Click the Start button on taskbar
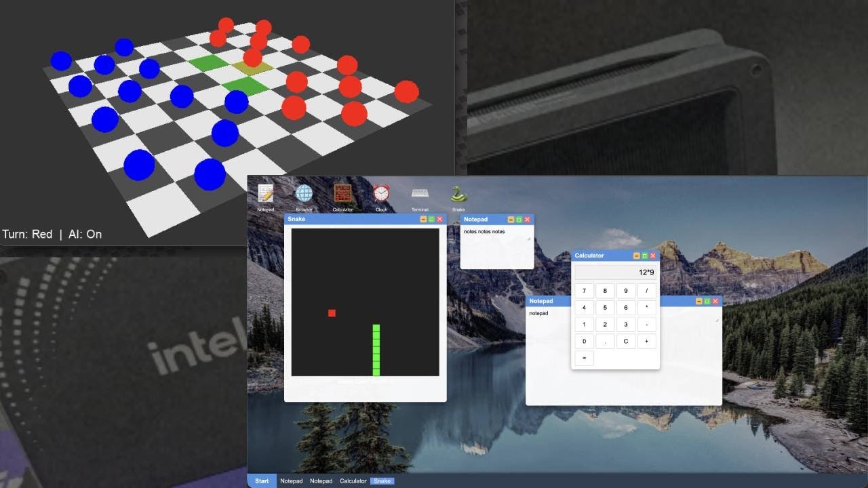This screenshot has height=488, width=868. click(x=262, y=481)
